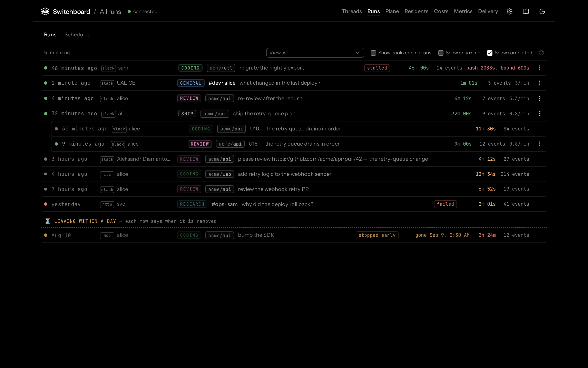Click hourglass icon in Leaving within a day
The image size is (588, 368).
tap(48, 221)
